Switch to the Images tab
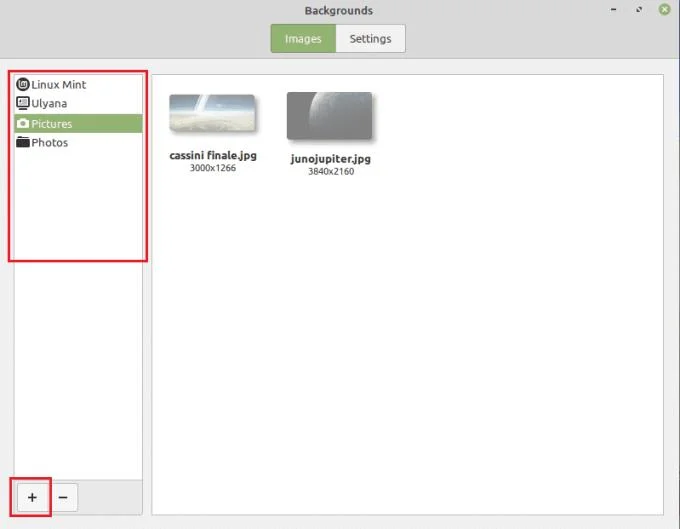Image resolution: width=680 pixels, height=529 pixels. [303, 39]
